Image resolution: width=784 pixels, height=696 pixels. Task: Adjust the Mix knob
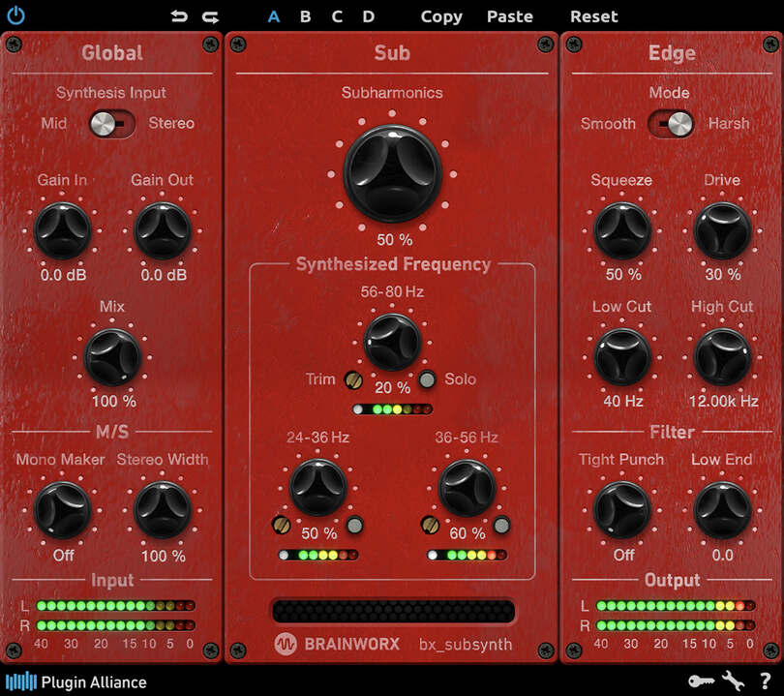pyautogui.click(x=112, y=355)
